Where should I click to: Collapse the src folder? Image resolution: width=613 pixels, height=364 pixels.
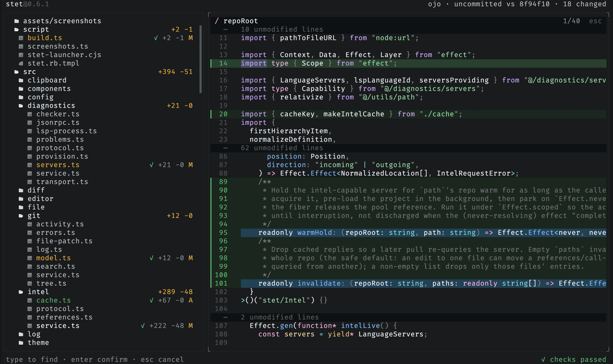point(17,72)
